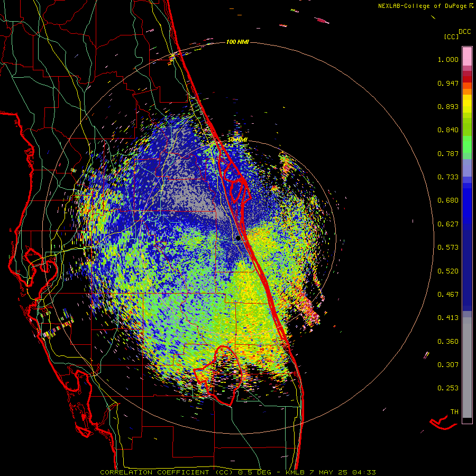This screenshot has width=476, height=476.
Task: Click the [CC] units label
Action: pyautogui.click(x=451, y=36)
